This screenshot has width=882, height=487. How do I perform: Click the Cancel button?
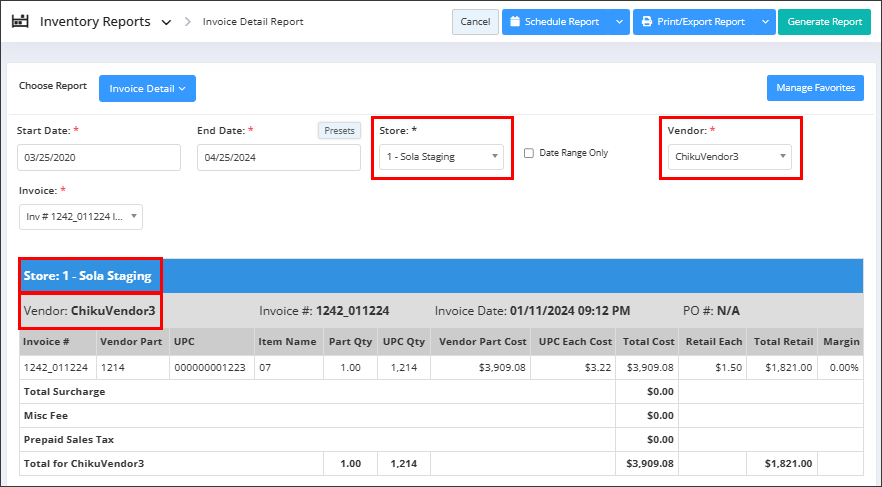[475, 22]
